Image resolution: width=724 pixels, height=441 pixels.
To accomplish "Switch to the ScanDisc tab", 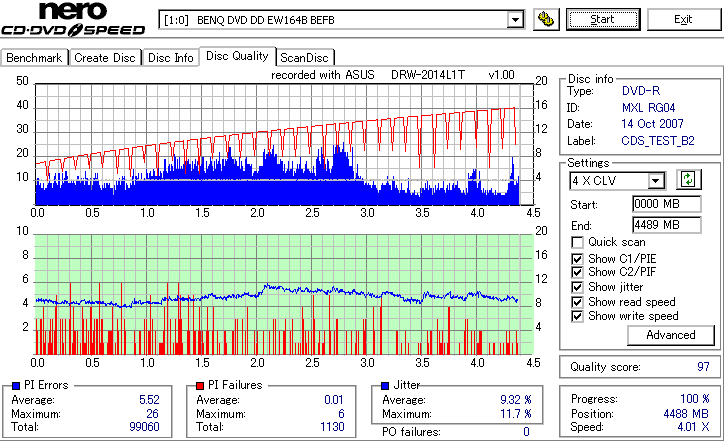I will (304, 58).
